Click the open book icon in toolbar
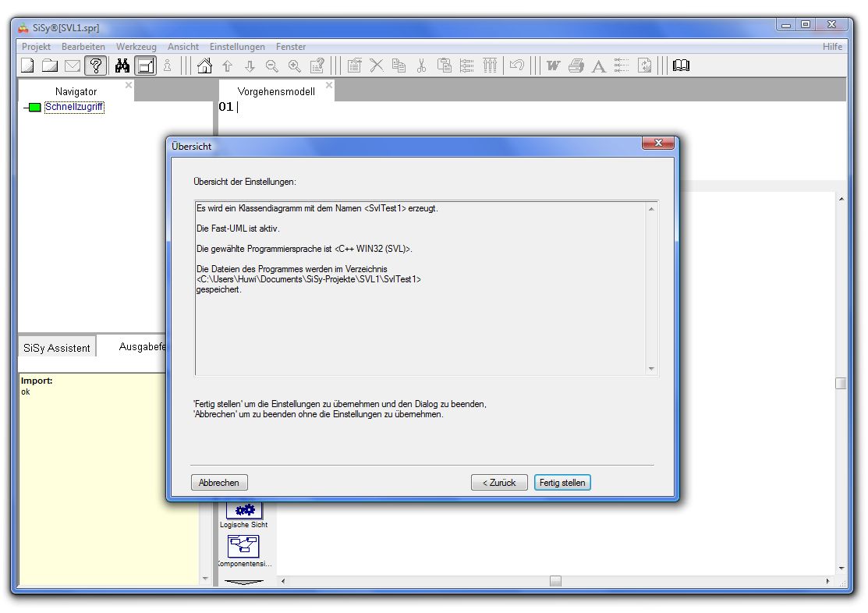 point(681,66)
